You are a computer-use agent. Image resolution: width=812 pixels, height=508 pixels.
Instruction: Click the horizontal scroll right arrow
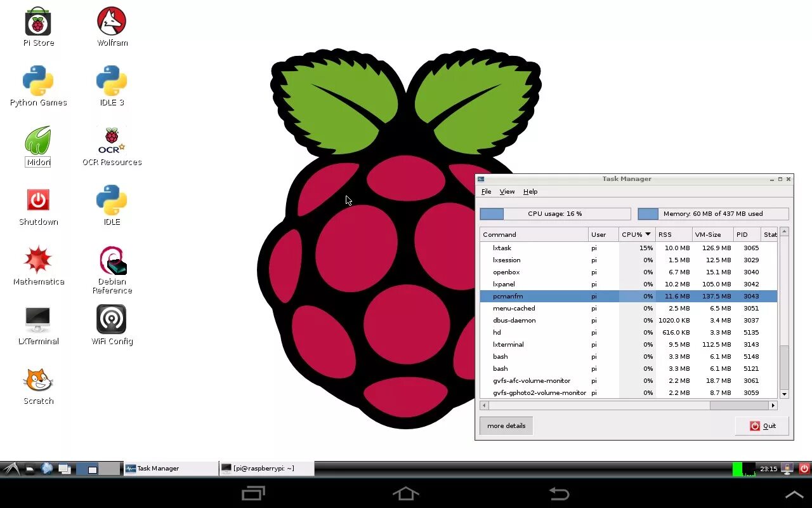(773, 405)
